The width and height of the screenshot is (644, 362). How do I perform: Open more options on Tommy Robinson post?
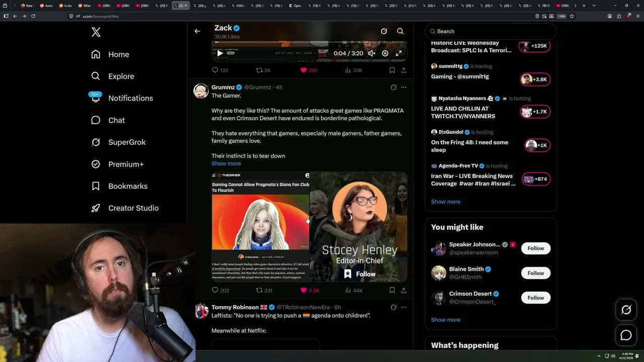click(404, 307)
